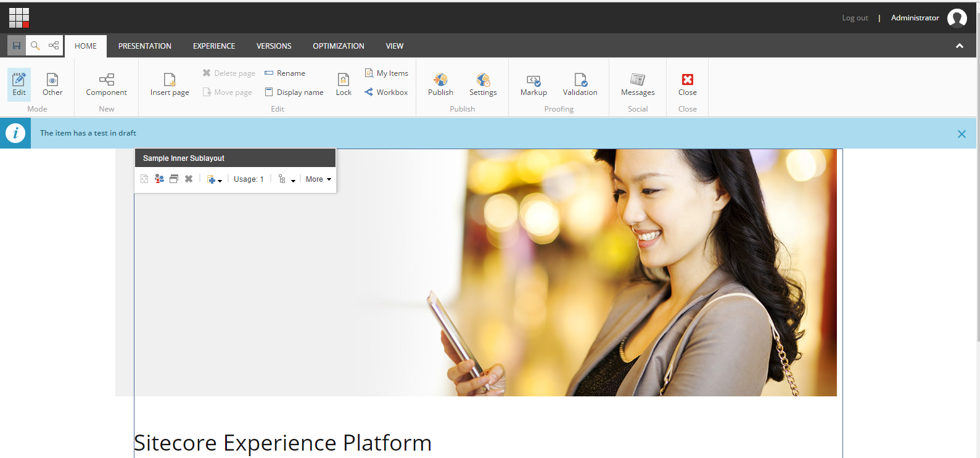Change the page Display name

point(294,92)
